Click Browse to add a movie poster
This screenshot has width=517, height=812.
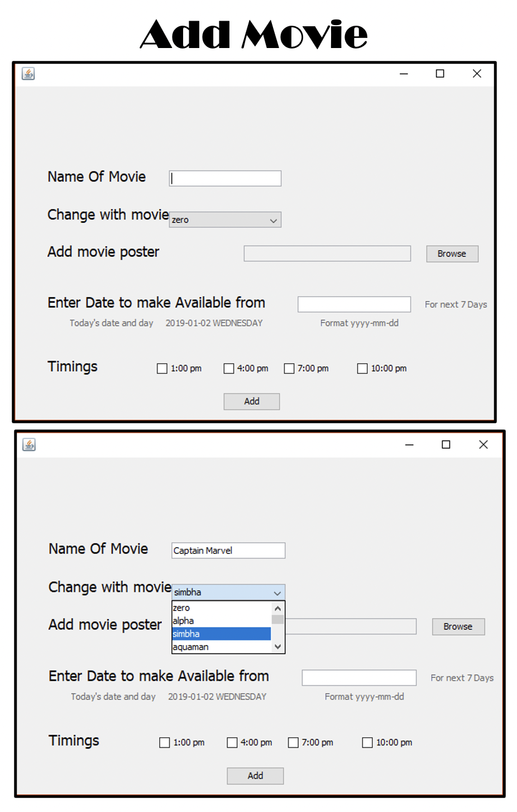pyautogui.click(x=452, y=254)
